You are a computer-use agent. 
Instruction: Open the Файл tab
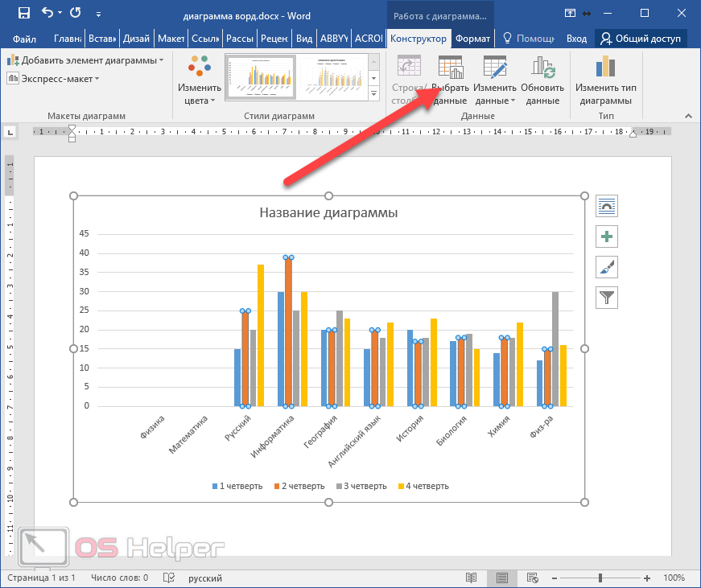[x=24, y=39]
